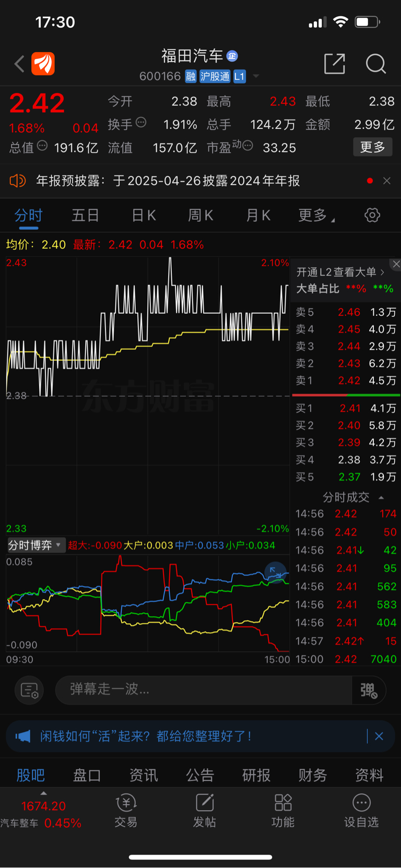Select the 买3 2.39 order row

[346, 443]
